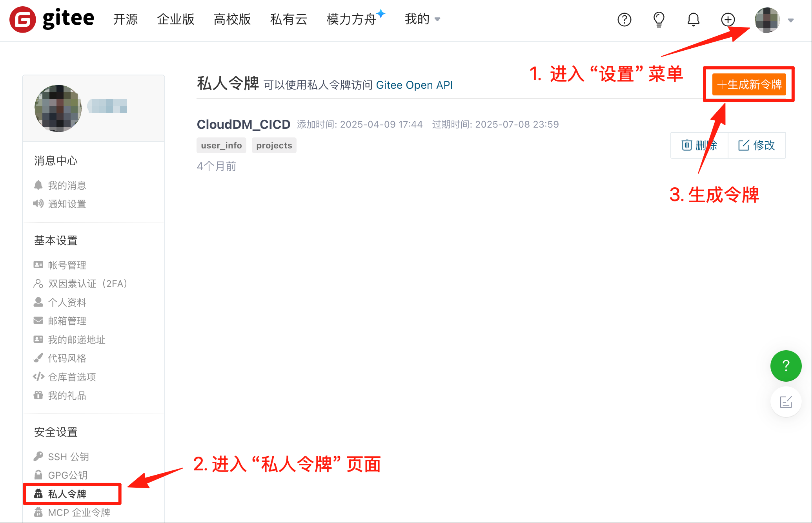Expand the user avatar dropdown arrow
This screenshot has height=523, width=812.
(791, 20)
